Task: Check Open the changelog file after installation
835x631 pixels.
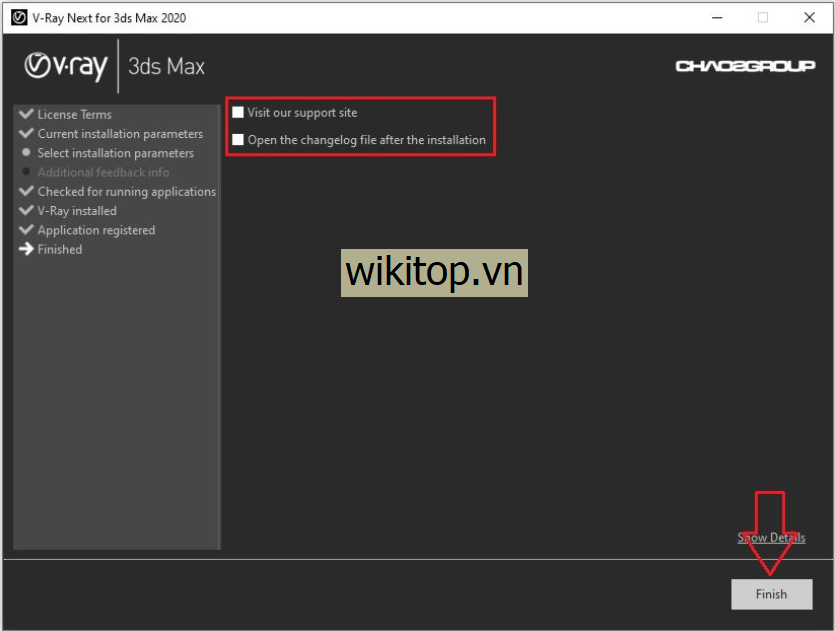Action: pos(238,140)
